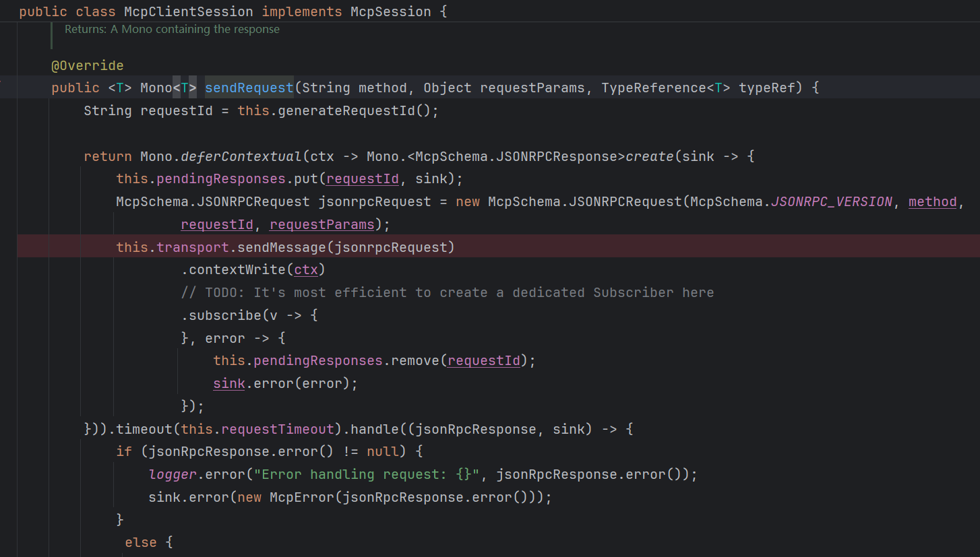Screen dimensions: 980x557
Task: Click the TODO dedicated Subscriber comment
Action: pyautogui.click(x=448, y=292)
